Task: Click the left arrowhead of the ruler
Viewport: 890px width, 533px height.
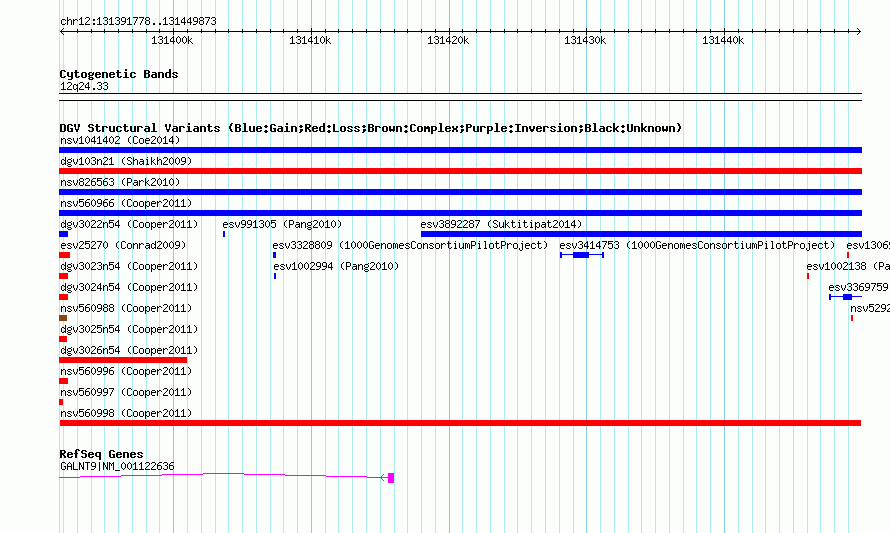Action: [x=62, y=32]
